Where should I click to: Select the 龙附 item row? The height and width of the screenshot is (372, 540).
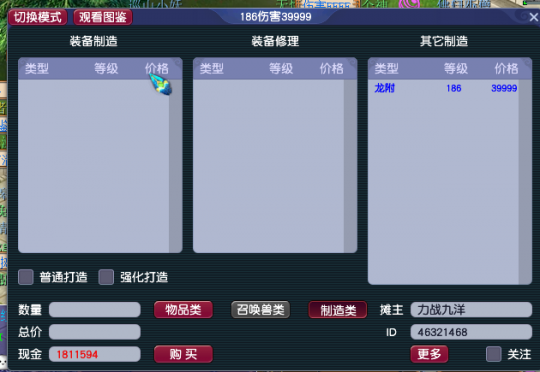(444, 88)
